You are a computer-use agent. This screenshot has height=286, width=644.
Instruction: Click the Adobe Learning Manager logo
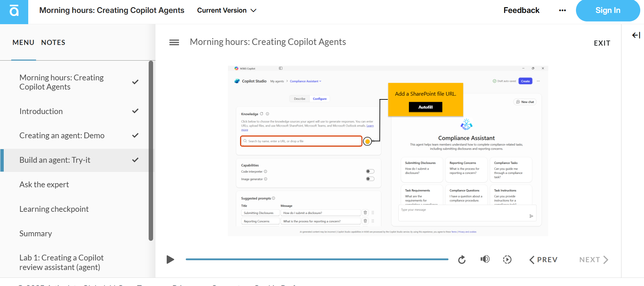pos(14,12)
